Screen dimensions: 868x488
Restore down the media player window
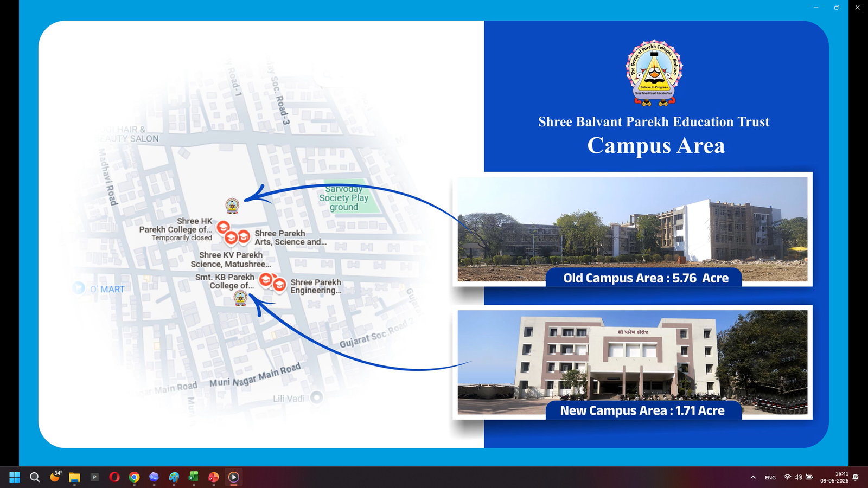(x=837, y=7)
